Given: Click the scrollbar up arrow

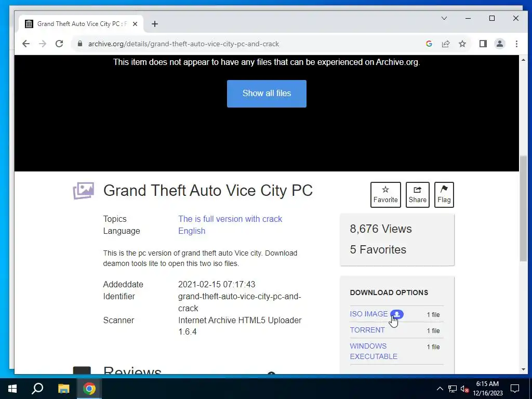Looking at the screenshot, I should [523, 60].
